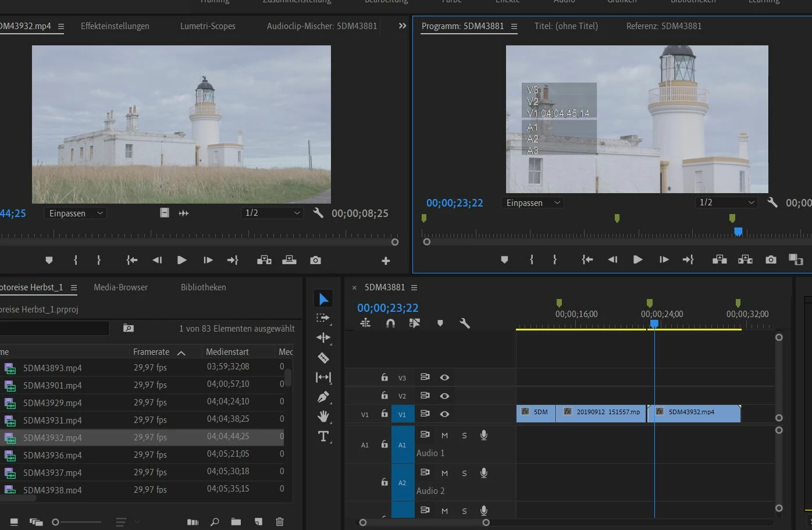Select the Pen tool

pyautogui.click(x=323, y=397)
